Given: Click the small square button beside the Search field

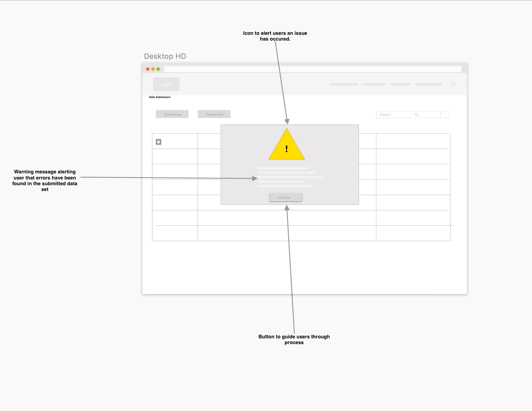Looking at the screenshot, I should coord(445,115).
